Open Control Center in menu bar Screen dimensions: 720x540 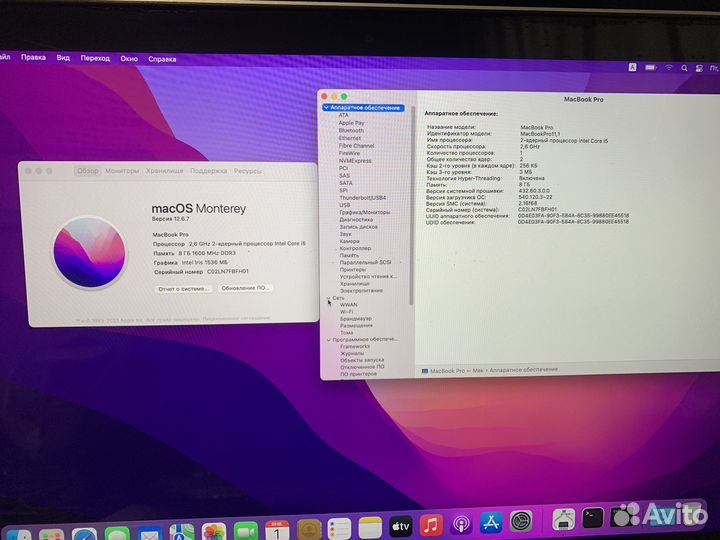coord(699,68)
